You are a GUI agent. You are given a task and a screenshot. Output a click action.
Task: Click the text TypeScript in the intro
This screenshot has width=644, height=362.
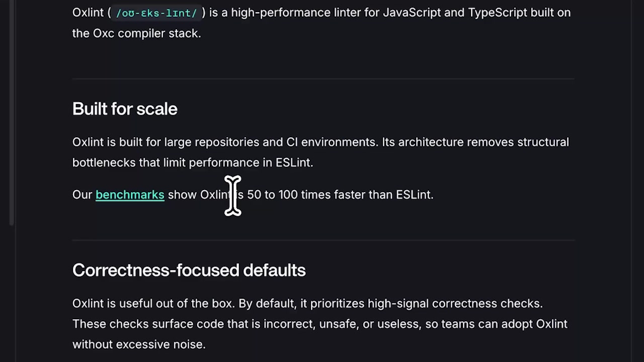[497, 13]
